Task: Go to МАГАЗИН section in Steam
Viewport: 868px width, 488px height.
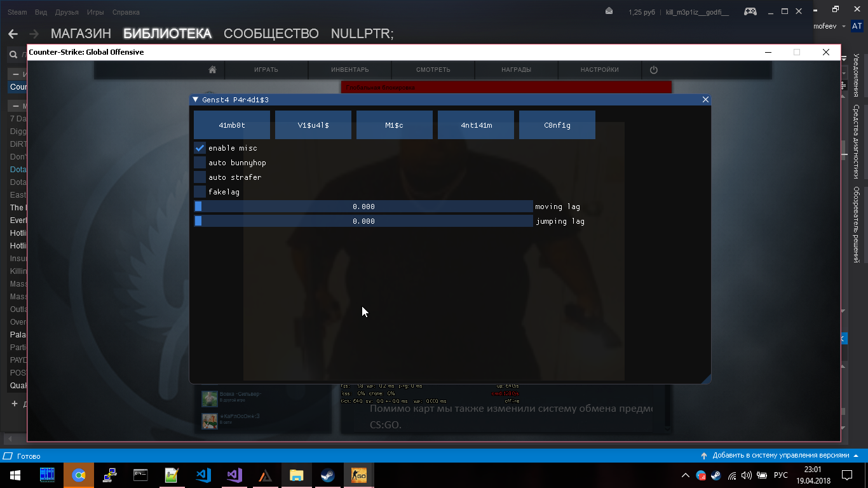Action: [x=81, y=34]
